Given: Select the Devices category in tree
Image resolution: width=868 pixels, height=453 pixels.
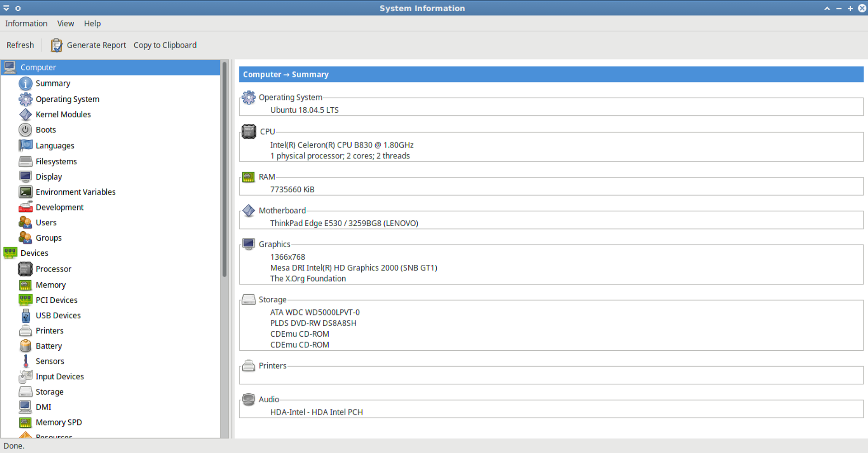Looking at the screenshot, I should click(x=34, y=253).
